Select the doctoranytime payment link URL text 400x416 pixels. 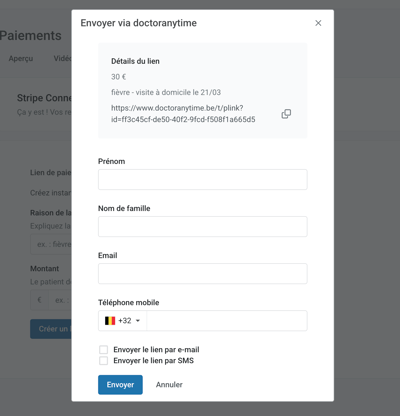pyautogui.click(x=183, y=114)
